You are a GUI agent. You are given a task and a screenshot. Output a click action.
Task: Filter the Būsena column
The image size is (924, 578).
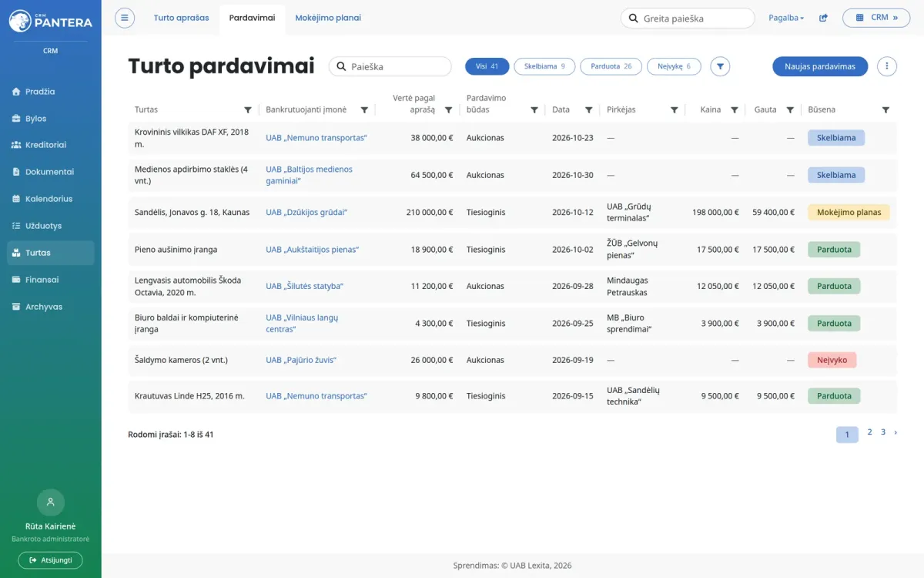click(x=885, y=110)
